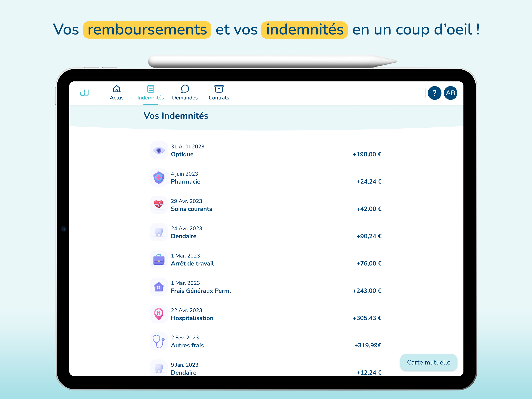Open the Arrêt de travail entry
This screenshot has height=399, width=532.
point(266,260)
